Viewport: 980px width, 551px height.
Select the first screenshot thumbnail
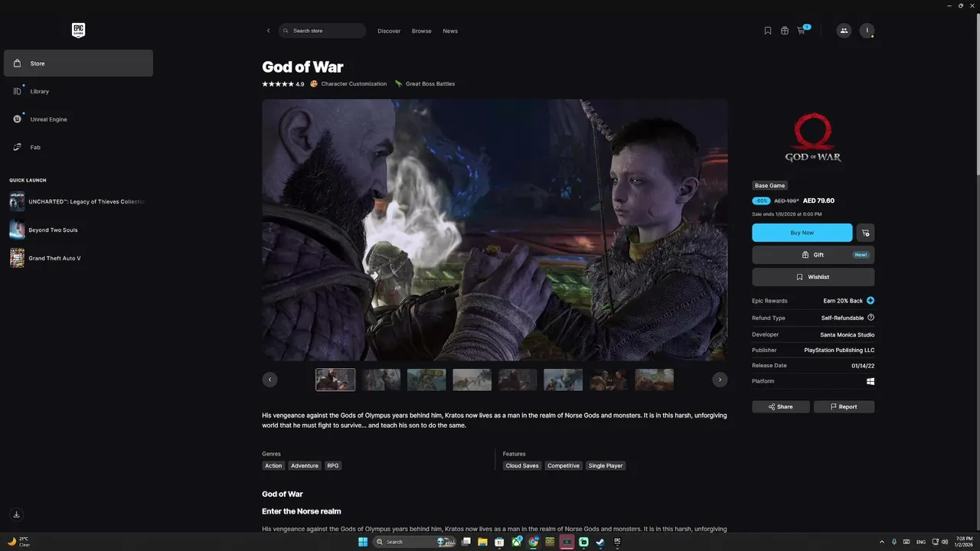click(x=335, y=380)
